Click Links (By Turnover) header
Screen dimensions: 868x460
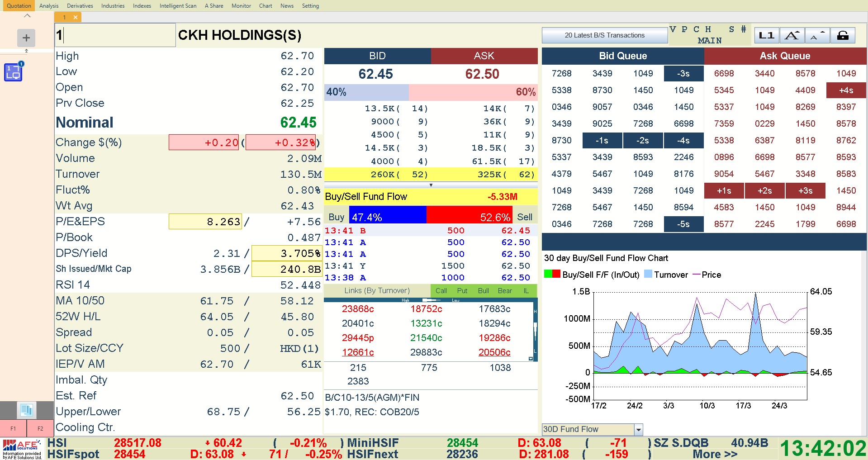[x=377, y=291]
